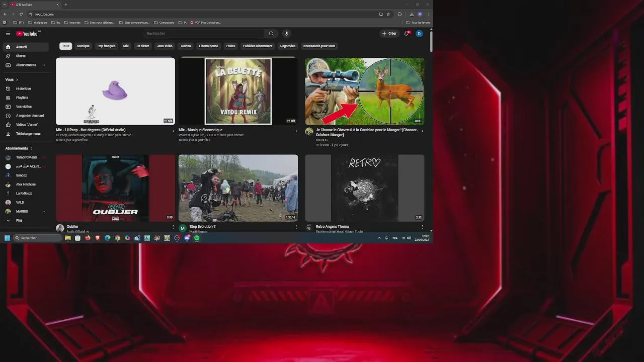Show hidden system tray icons
The height and width of the screenshot is (362, 644).
379,238
